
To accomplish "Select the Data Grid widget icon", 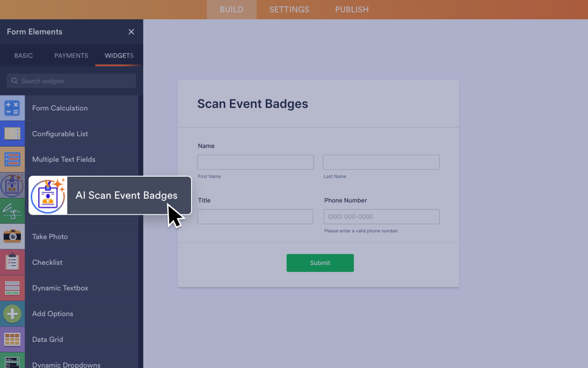I will point(12,339).
